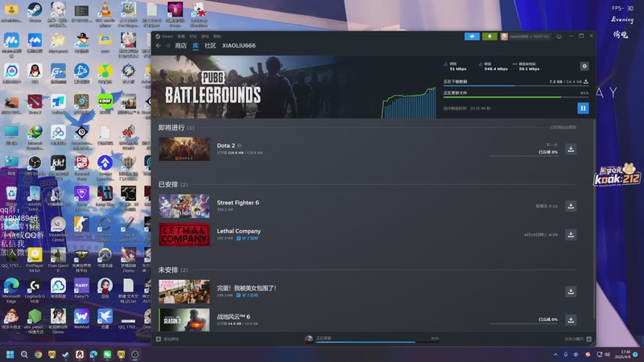The height and width of the screenshot is (362, 644).
Task: Select the Steam desktop shortcut
Action: click(35, 12)
